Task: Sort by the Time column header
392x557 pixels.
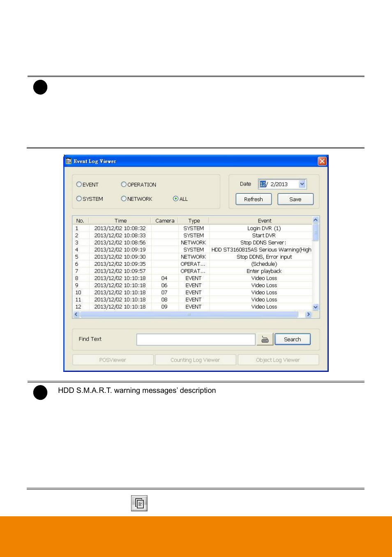Action: click(120, 220)
